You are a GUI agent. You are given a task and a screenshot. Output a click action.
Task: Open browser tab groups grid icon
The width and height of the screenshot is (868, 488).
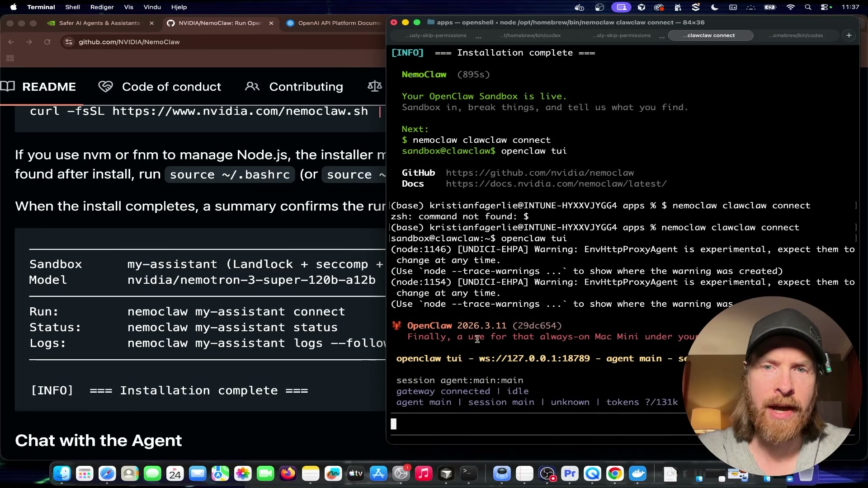pyautogui.click(x=10, y=58)
